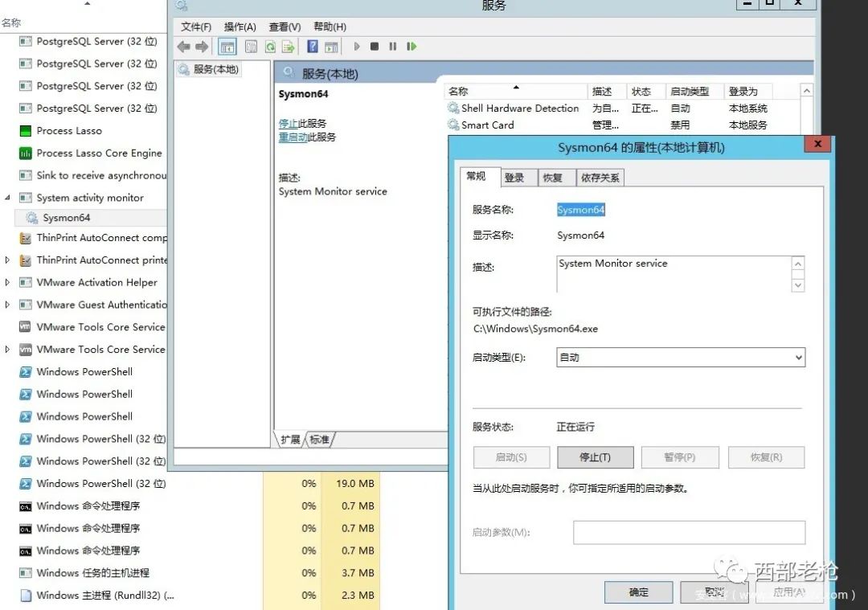Open 文件(F) menu
The width and height of the screenshot is (868, 610).
click(x=196, y=27)
